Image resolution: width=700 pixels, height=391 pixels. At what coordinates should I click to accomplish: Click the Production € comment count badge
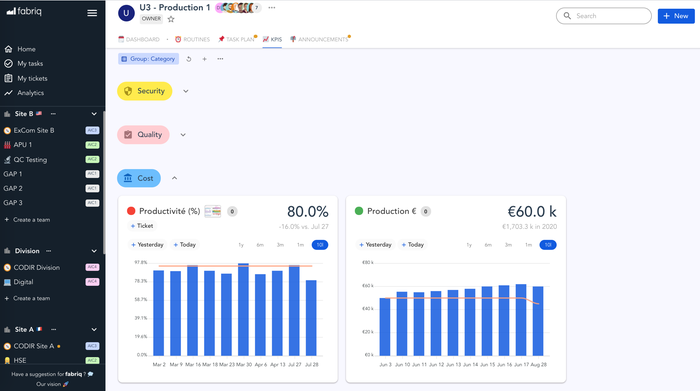coord(426,212)
